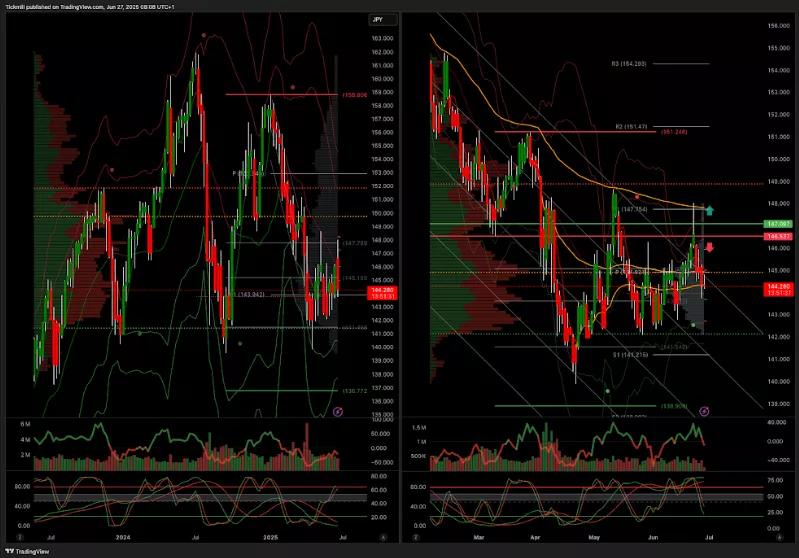Click the green 147.097 price label on right axis
Viewport: 799px width, 558px height.
click(779, 223)
